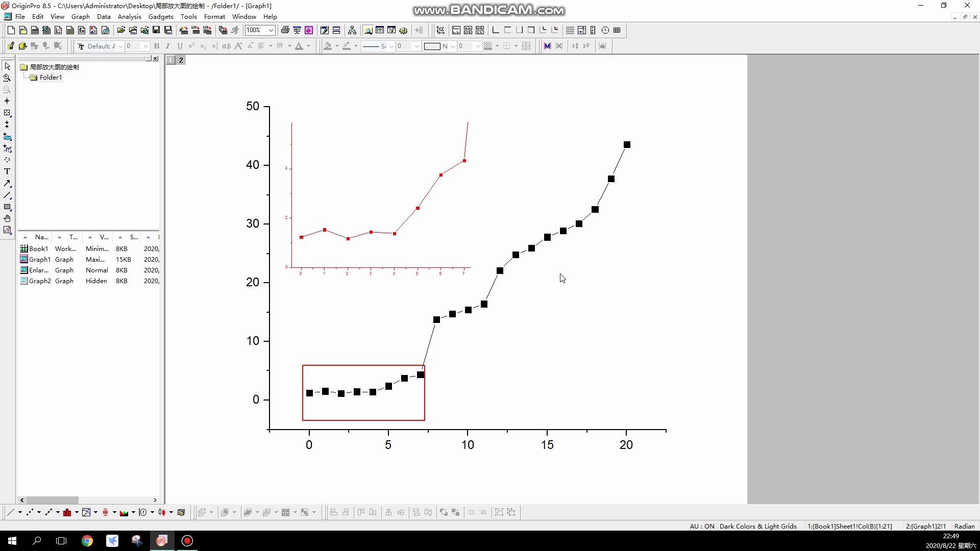The image size is (980, 551).
Task: Select layer 2 button
Action: (x=181, y=60)
